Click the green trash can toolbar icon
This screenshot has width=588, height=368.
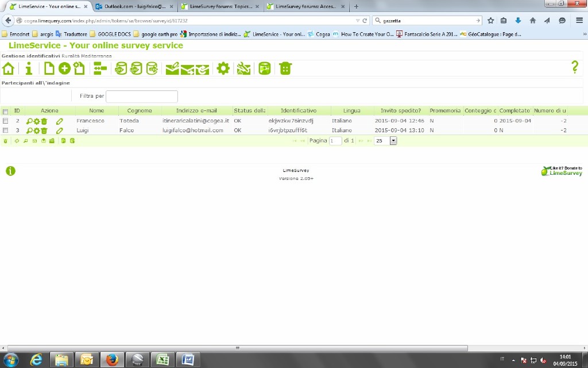pos(285,68)
